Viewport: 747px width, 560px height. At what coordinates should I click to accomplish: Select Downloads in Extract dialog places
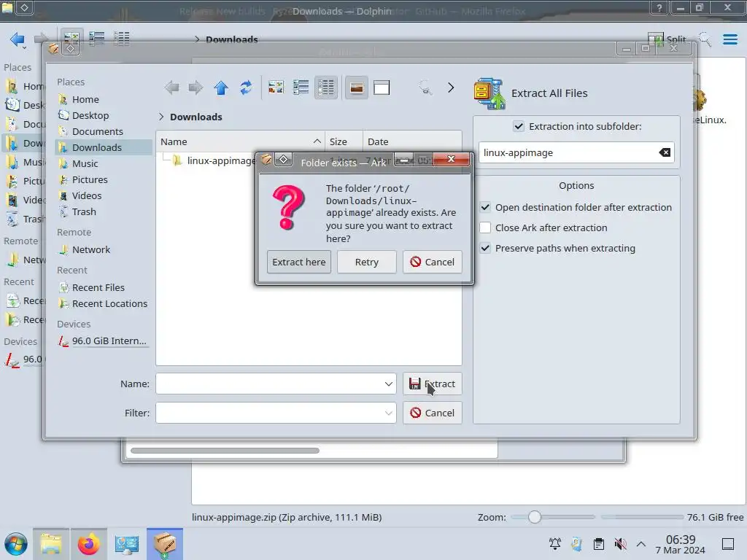click(x=104, y=147)
